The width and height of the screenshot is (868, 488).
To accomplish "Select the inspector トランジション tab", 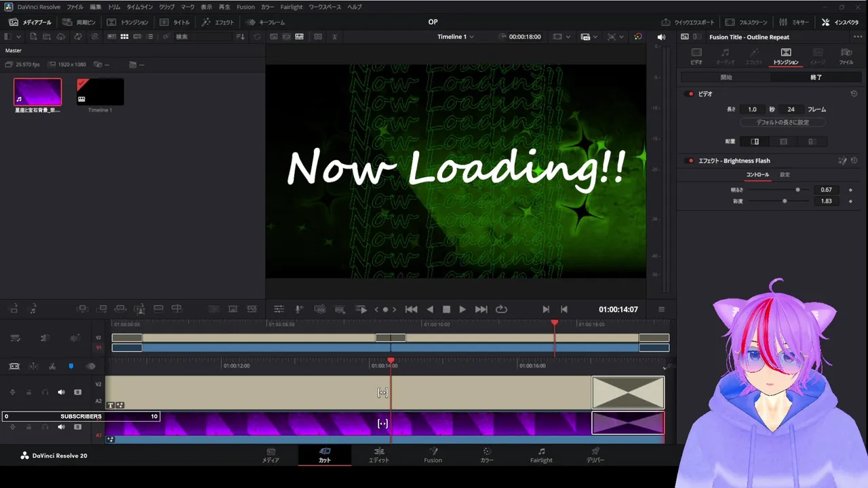I will [786, 56].
